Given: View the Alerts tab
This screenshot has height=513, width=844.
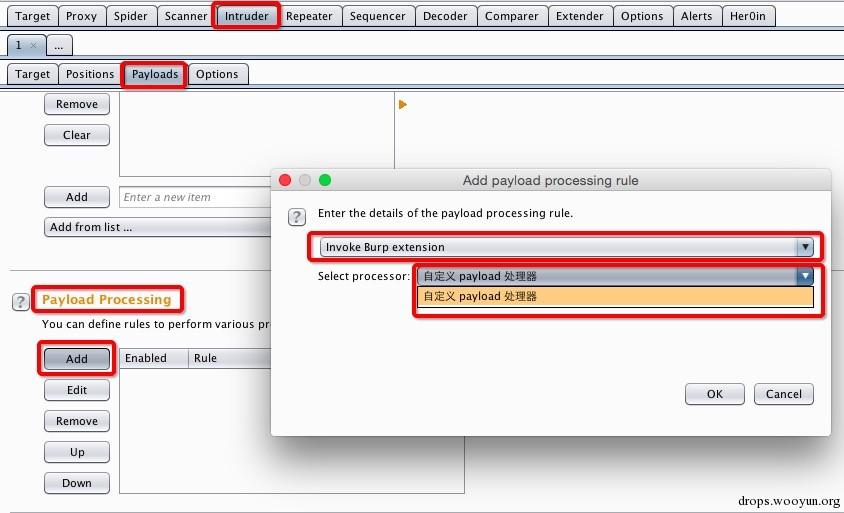Looking at the screenshot, I should click(x=697, y=16).
